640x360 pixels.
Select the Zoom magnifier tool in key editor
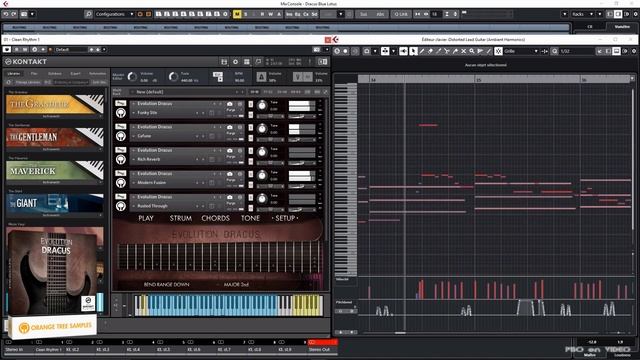[471, 51]
